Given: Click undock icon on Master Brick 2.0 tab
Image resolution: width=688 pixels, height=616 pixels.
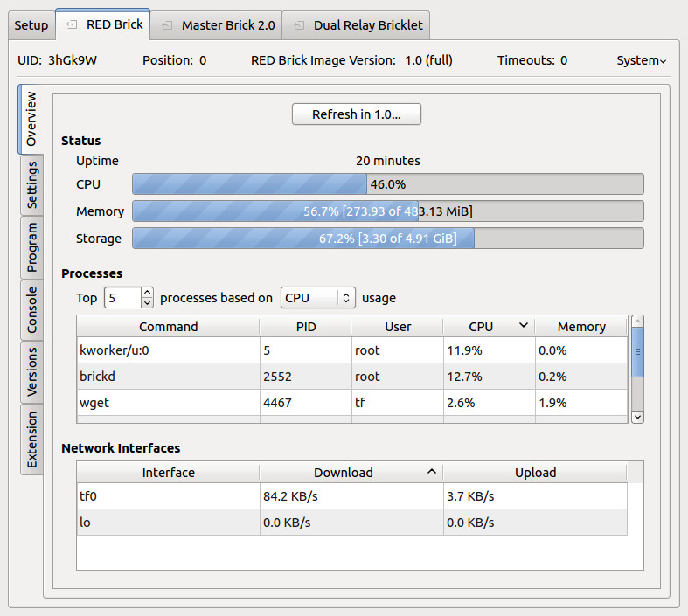Looking at the screenshot, I should click(x=167, y=25).
